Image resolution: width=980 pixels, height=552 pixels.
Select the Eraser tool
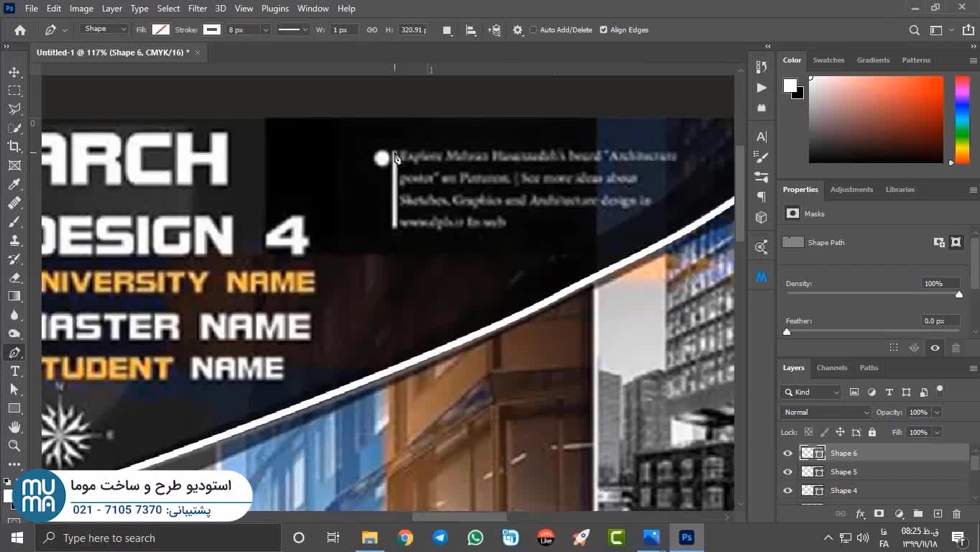[x=14, y=277]
